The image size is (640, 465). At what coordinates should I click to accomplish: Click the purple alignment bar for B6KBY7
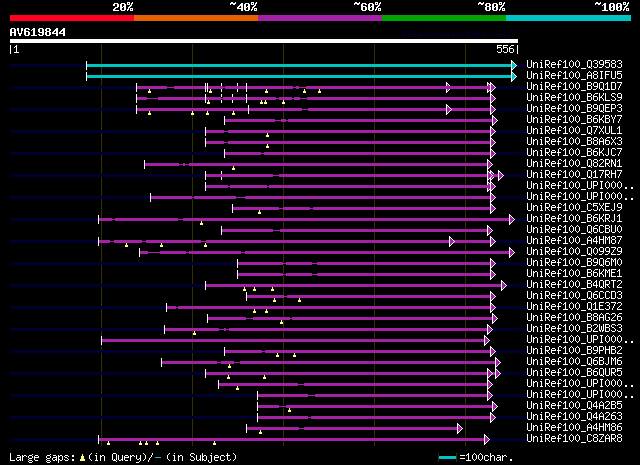tap(358, 120)
